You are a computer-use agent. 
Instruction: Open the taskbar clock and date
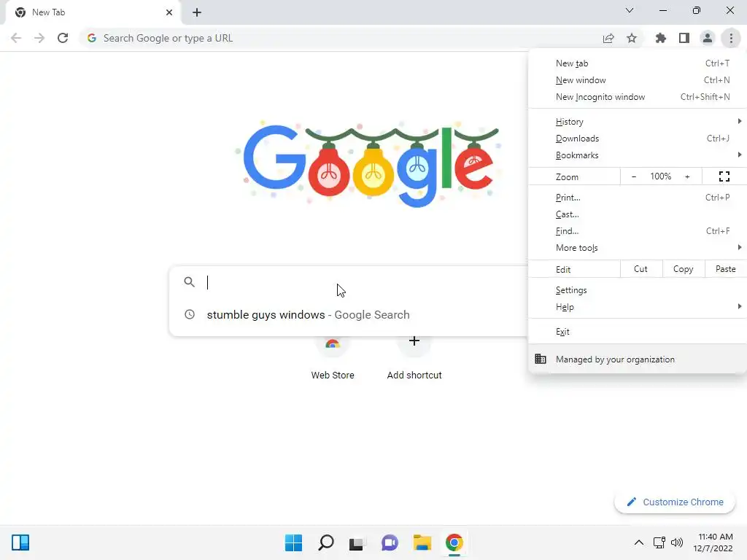click(x=715, y=542)
